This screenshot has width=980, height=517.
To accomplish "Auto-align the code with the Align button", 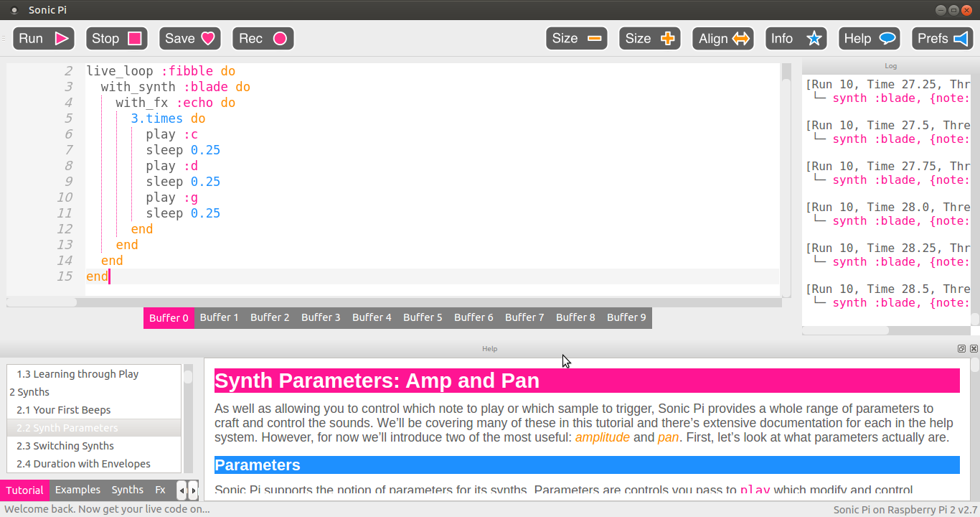I will point(723,39).
